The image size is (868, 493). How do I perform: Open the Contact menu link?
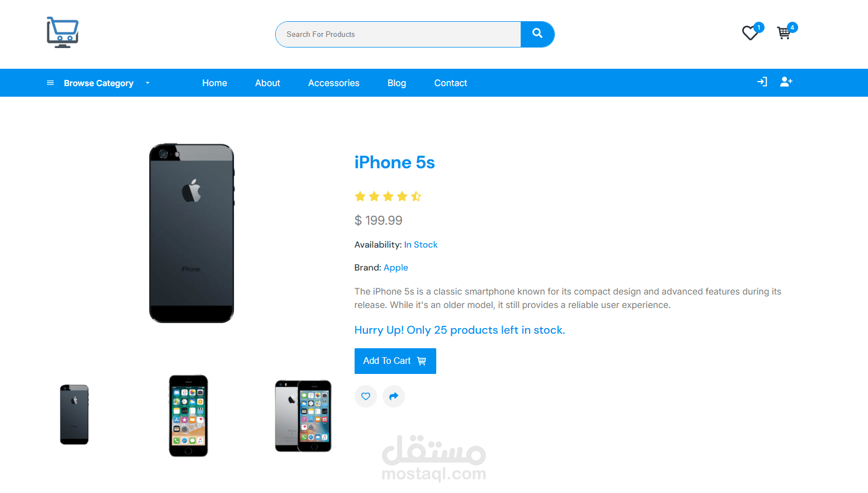tap(451, 83)
